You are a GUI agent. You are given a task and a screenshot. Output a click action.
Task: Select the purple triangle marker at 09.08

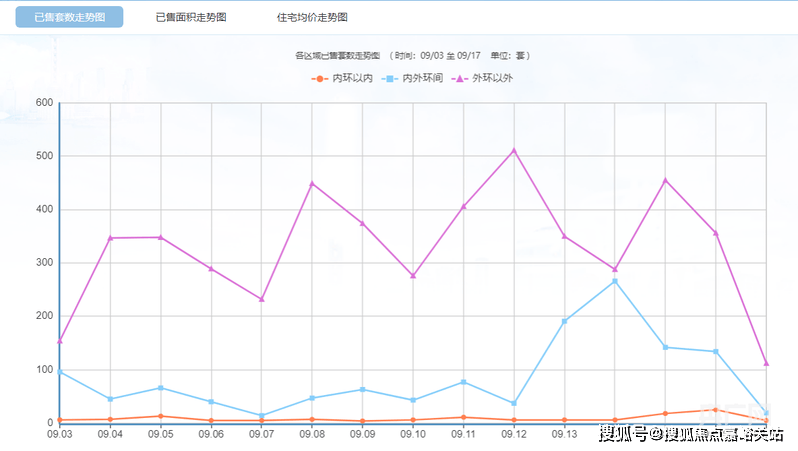pyautogui.click(x=312, y=183)
